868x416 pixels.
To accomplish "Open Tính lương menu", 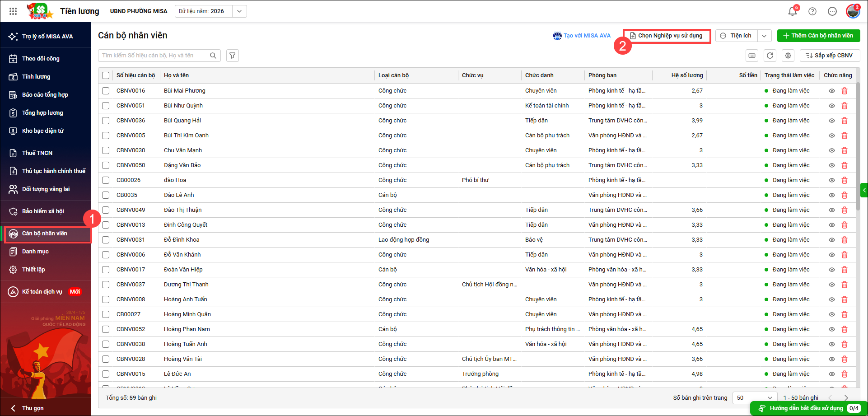I will coord(46,77).
